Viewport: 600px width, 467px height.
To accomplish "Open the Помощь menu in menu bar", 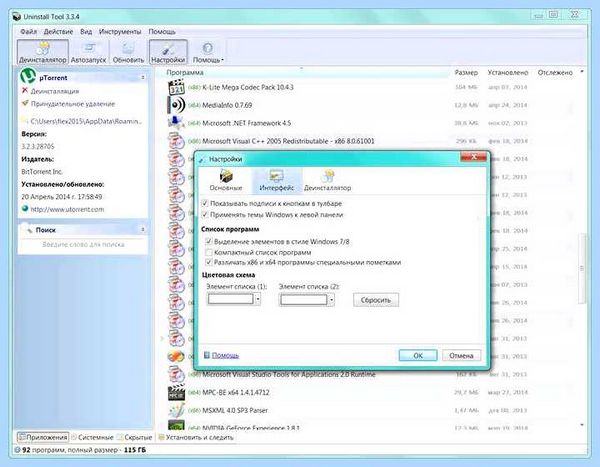I will (162, 31).
